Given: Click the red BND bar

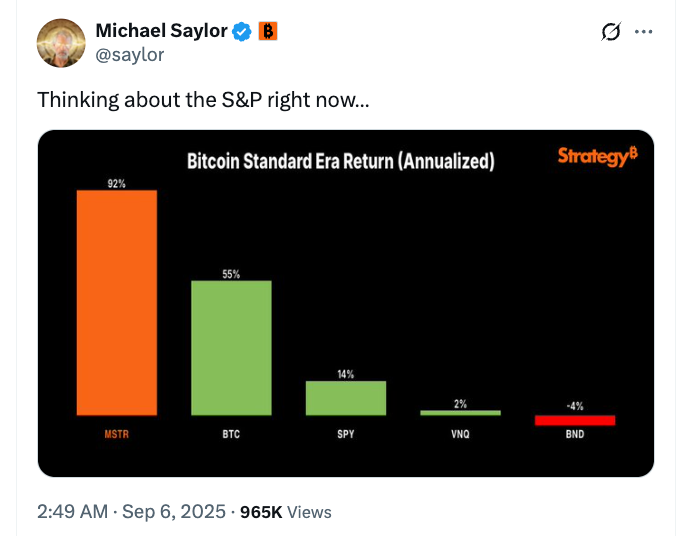Looking at the screenshot, I should 575,420.
